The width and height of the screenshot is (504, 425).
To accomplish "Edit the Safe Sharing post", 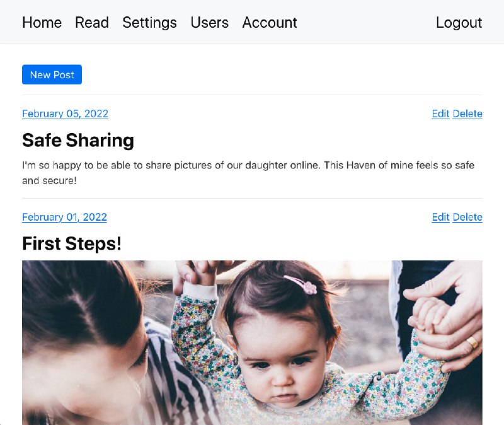I will pos(440,114).
